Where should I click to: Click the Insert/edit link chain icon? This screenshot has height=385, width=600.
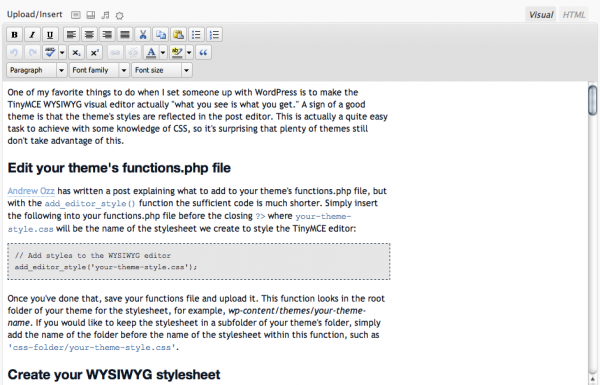pyautogui.click(x=115, y=52)
